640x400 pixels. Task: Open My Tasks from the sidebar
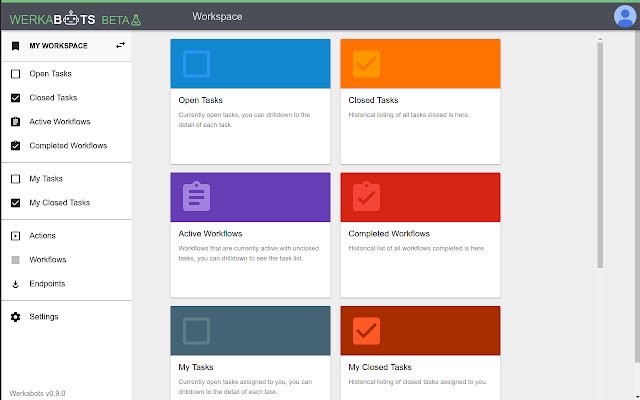tap(66, 179)
